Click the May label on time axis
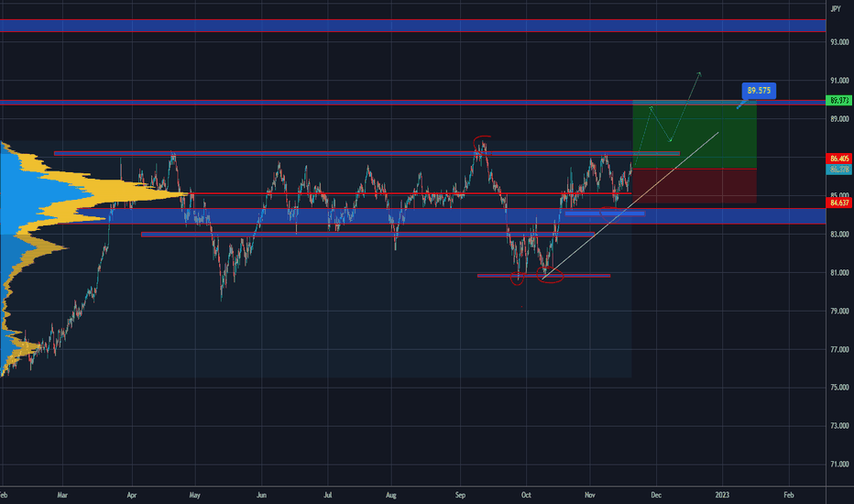 pyautogui.click(x=194, y=495)
